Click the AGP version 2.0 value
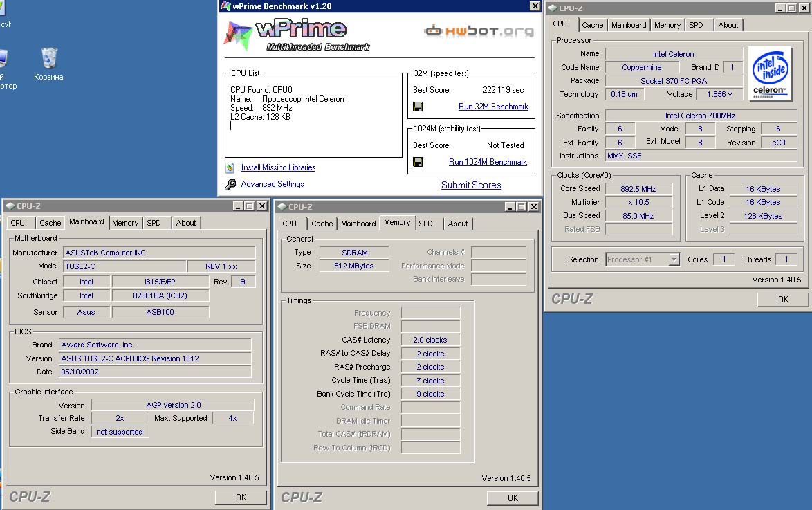Screen dimensions: 812x510 tap(173, 405)
